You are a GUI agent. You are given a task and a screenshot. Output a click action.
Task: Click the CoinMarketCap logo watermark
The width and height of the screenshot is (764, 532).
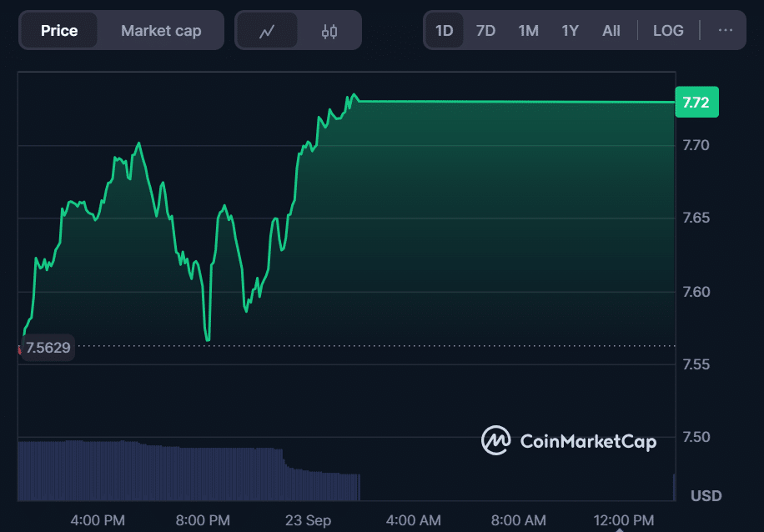pos(569,440)
